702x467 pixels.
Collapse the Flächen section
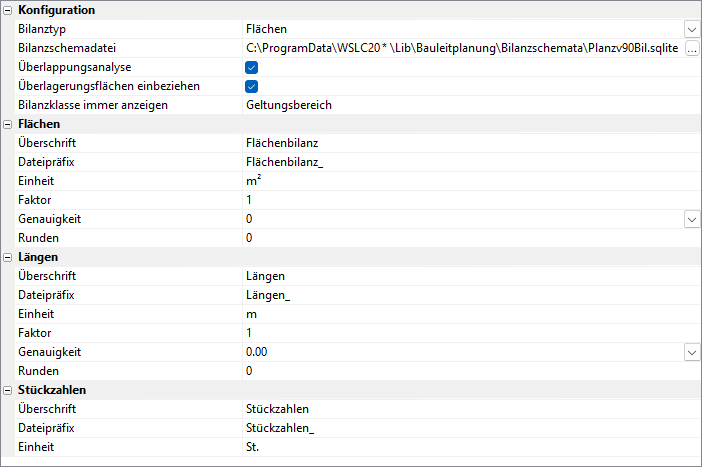pyautogui.click(x=8, y=124)
